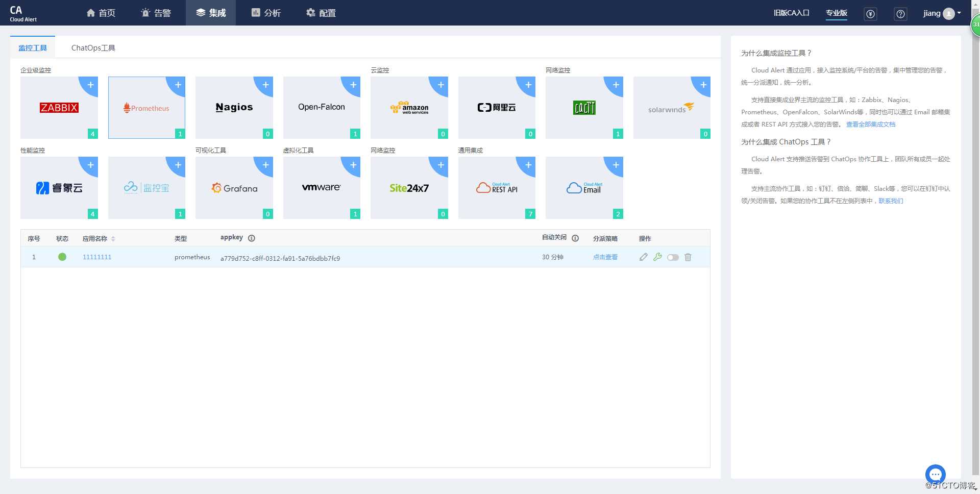This screenshot has width=980, height=494.
Task: Select the Open-Falcon integration card
Action: (322, 108)
